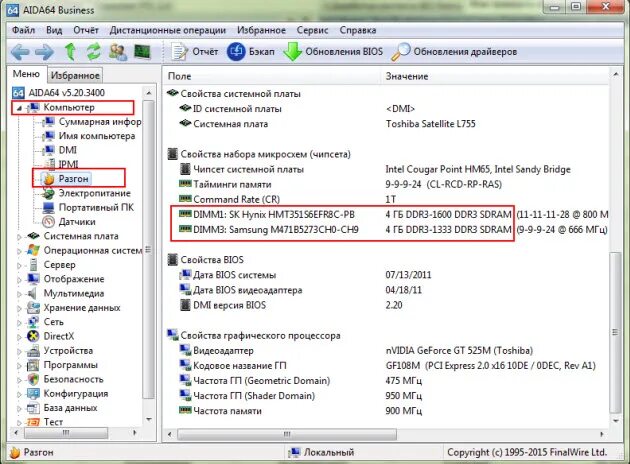The height and width of the screenshot is (464, 630).
Task: Click the Отчёт report toolbar button
Action: pyautogui.click(x=195, y=52)
